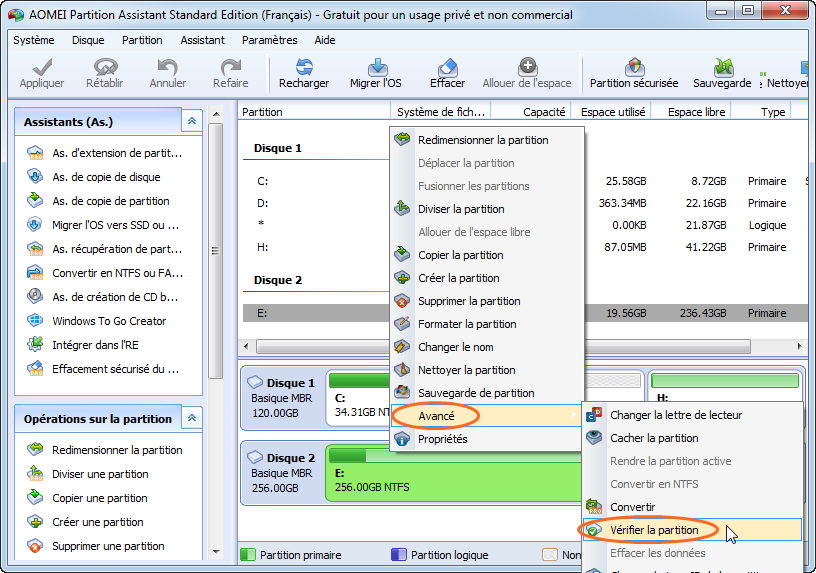This screenshot has width=816, height=573.
Task: Open Convertir en NTFS ou FAT wizard
Action: (x=106, y=273)
